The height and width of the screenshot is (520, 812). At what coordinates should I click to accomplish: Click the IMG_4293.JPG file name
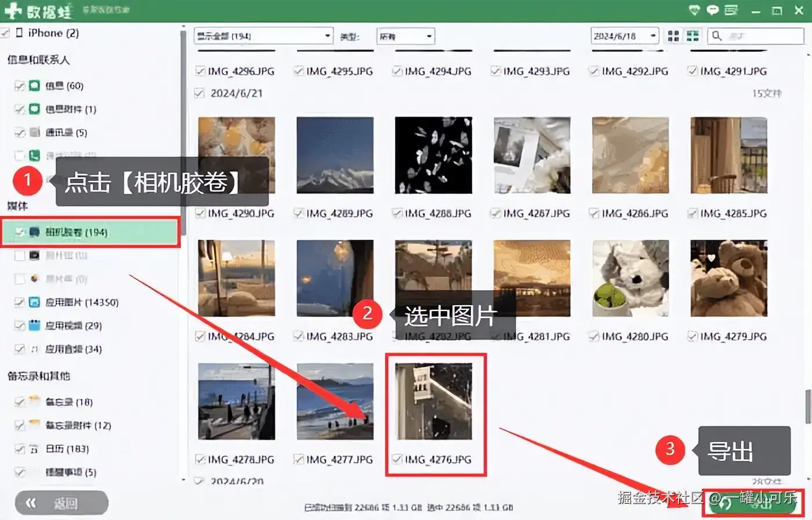pyautogui.click(x=536, y=71)
